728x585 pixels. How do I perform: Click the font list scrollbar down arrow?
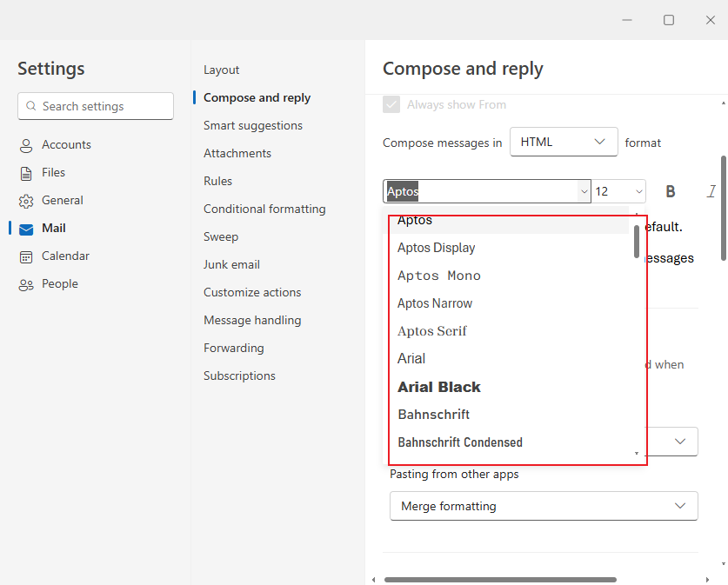(x=637, y=453)
